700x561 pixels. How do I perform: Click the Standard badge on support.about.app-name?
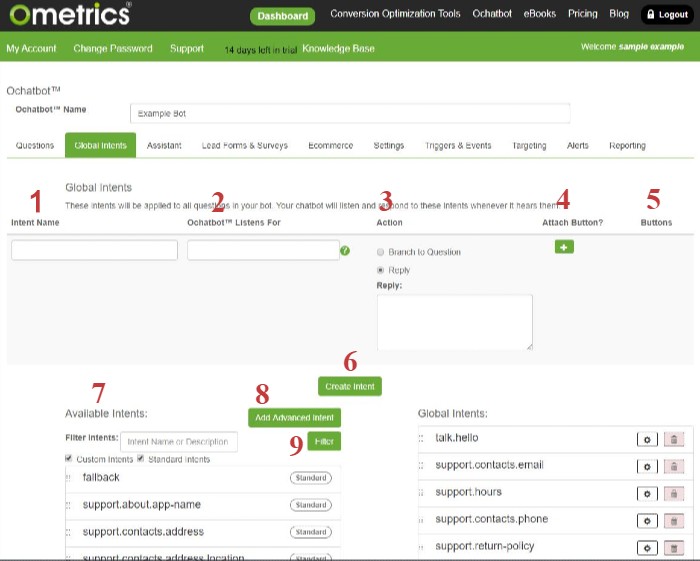[311, 505]
